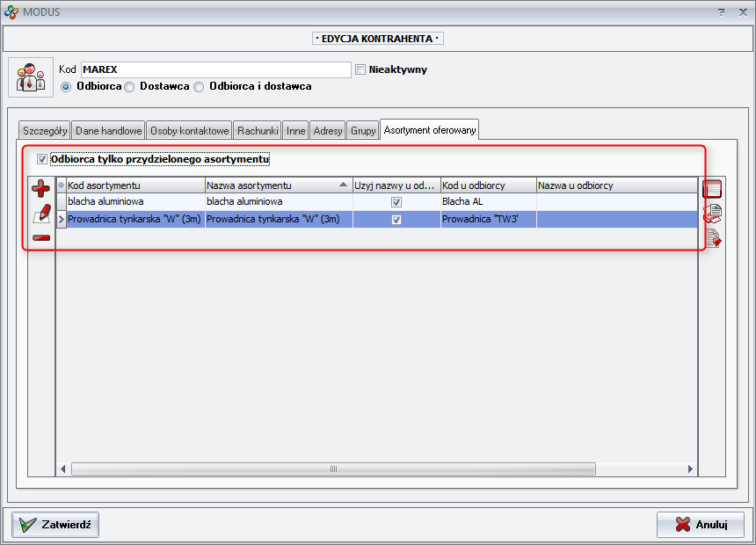The height and width of the screenshot is (545, 756).
Task: Click the red minus remove assortment icon
Action: 40,238
